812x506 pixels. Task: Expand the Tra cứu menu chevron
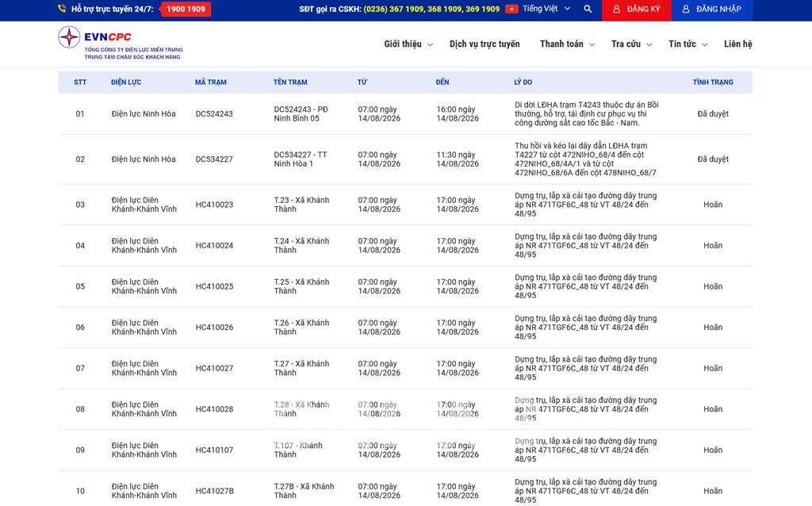click(x=649, y=44)
